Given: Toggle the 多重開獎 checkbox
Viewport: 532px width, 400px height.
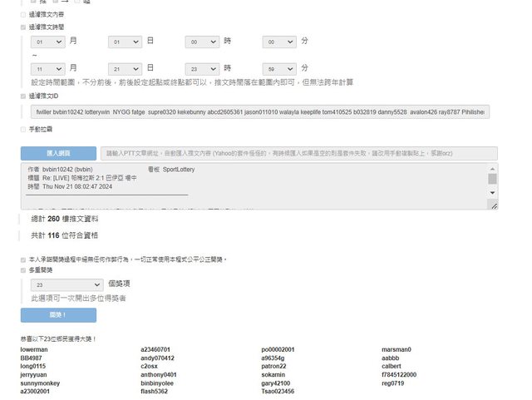Looking at the screenshot, I should [x=23, y=270].
